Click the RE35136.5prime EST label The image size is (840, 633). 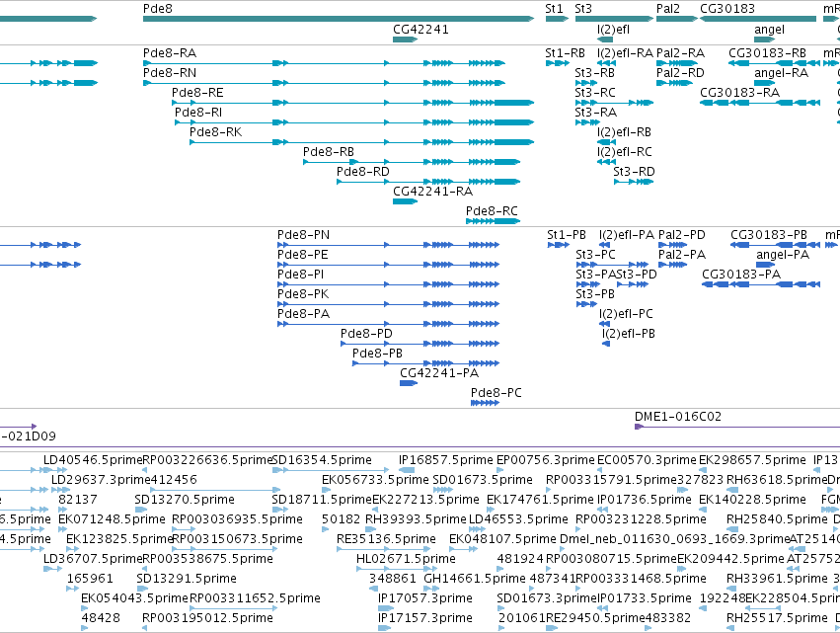pyautogui.click(x=386, y=539)
